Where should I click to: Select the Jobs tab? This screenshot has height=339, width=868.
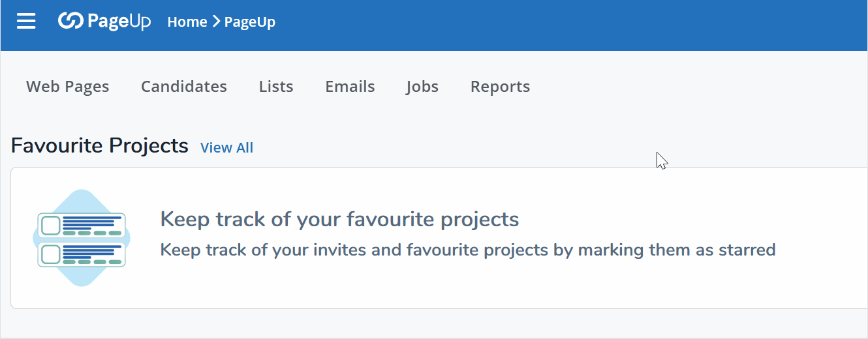click(422, 87)
